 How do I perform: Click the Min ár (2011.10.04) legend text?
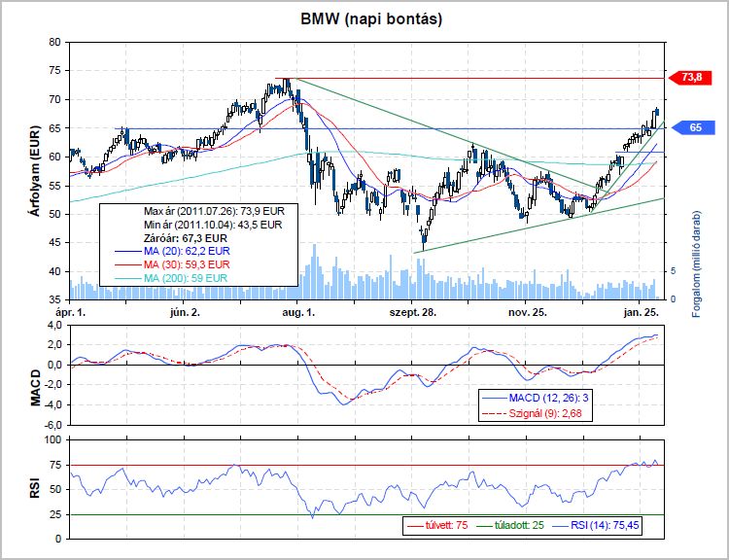[212, 224]
